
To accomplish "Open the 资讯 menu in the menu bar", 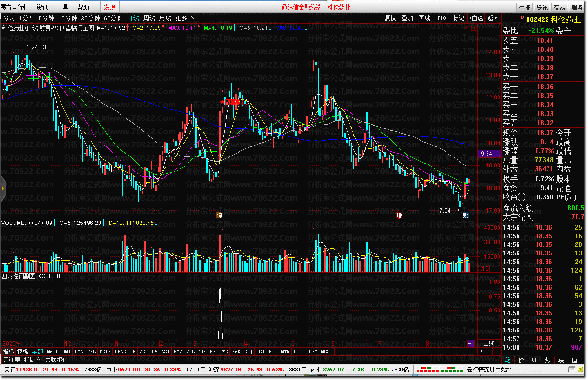I will [x=42, y=7].
